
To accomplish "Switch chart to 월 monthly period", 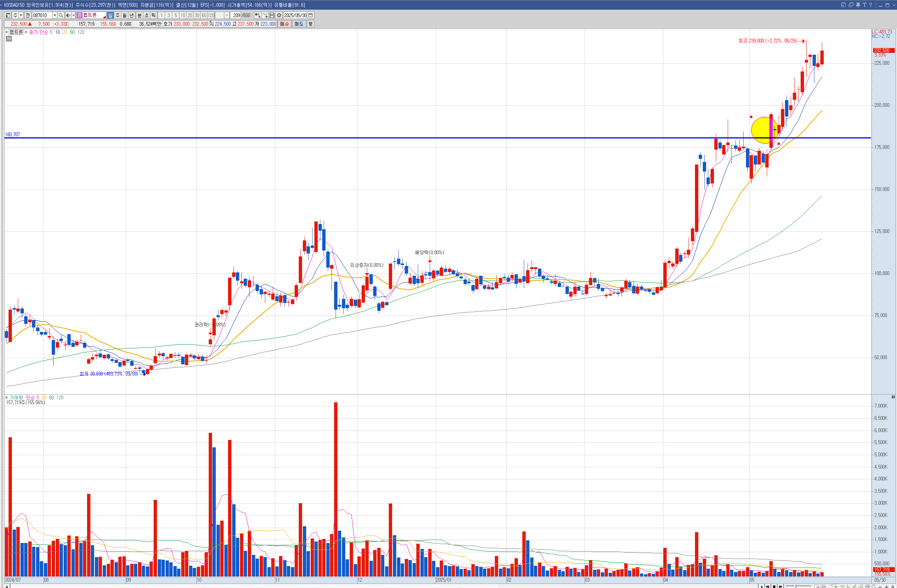I will (124, 16).
